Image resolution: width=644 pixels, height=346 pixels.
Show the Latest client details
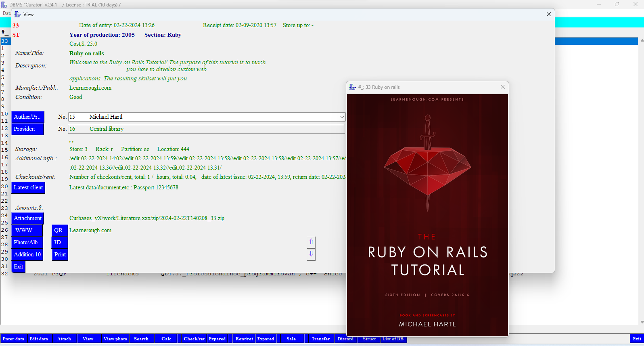pyautogui.click(x=28, y=188)
